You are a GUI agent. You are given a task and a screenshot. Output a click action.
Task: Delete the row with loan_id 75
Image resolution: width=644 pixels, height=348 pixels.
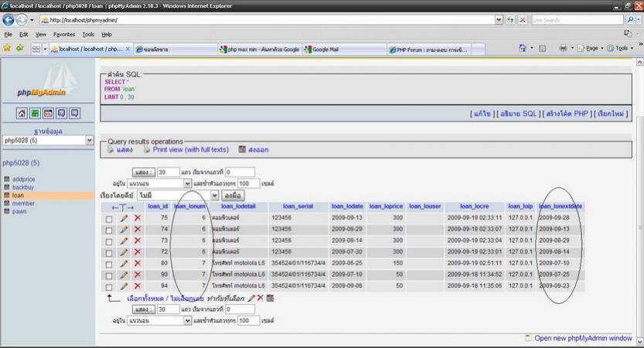point(138,218)
